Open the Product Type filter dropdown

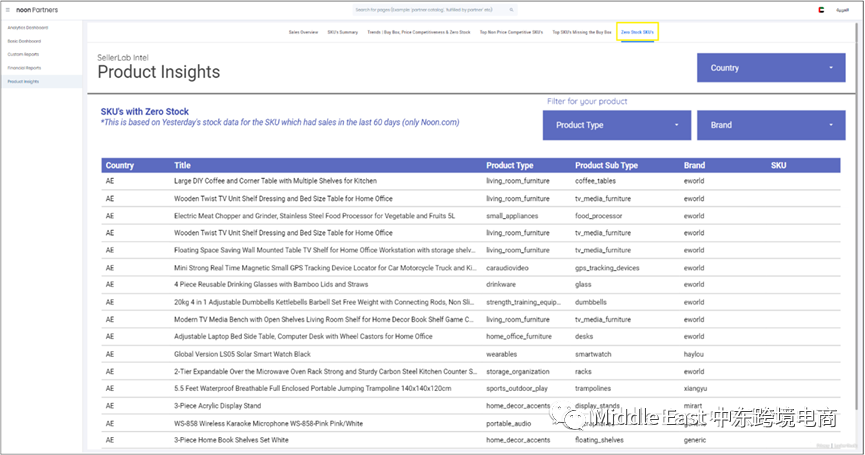[x=617, y=125]
